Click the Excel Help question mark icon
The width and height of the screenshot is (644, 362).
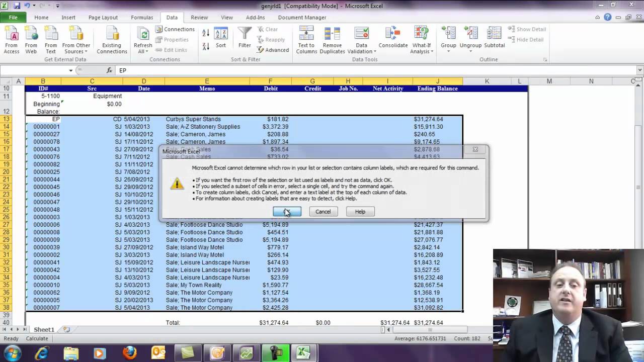(x=607, y=17)
